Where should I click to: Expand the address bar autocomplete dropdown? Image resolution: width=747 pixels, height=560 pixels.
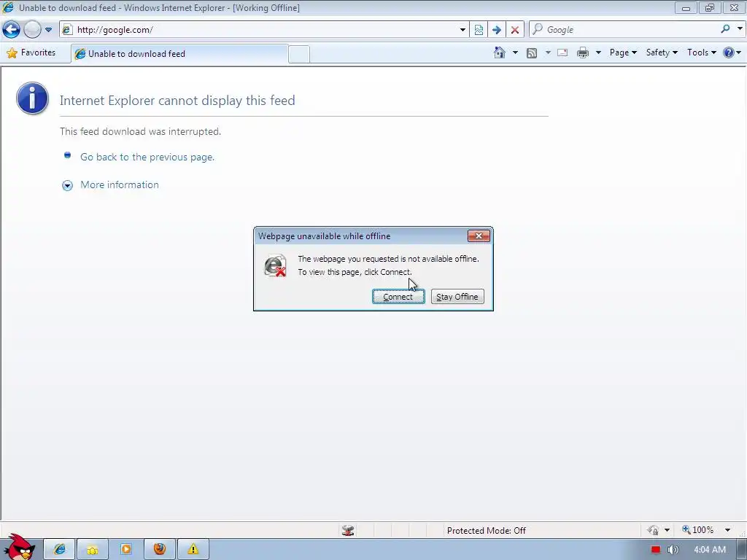(462, 29)
